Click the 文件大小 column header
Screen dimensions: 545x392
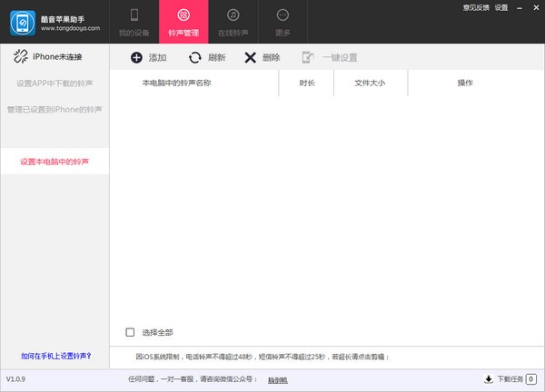(x=370, y=83)
